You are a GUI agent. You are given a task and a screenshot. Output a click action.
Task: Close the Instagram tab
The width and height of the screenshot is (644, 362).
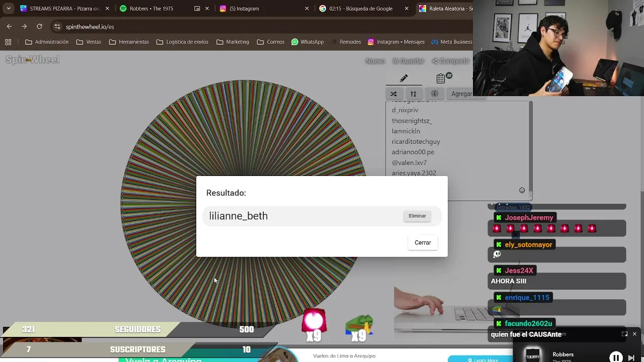pos(306,9)
